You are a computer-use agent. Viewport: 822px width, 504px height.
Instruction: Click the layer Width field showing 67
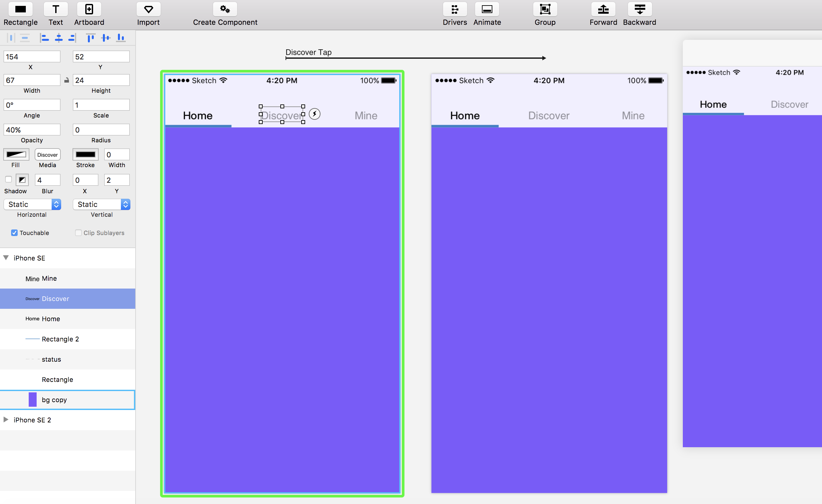32,80
